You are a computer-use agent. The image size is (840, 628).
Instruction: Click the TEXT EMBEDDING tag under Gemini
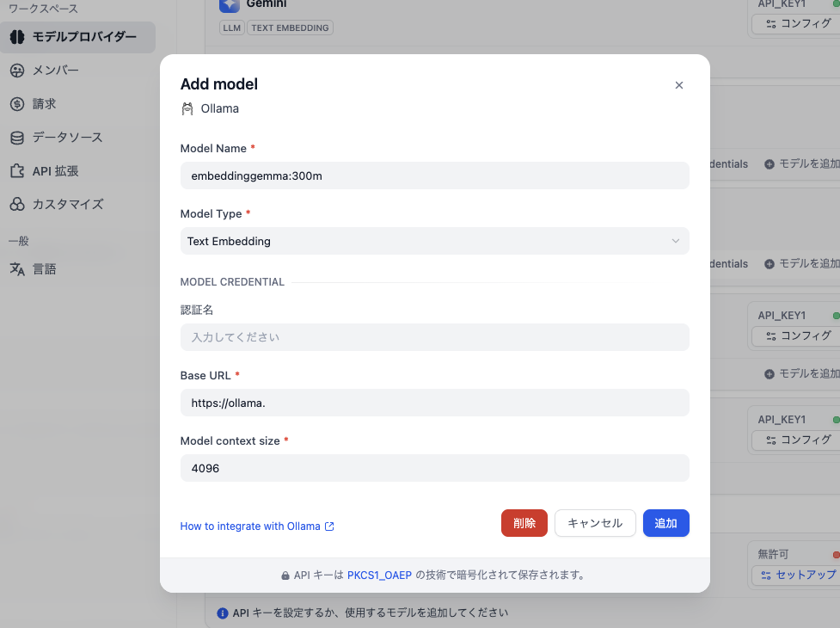(x=290, y=28)
